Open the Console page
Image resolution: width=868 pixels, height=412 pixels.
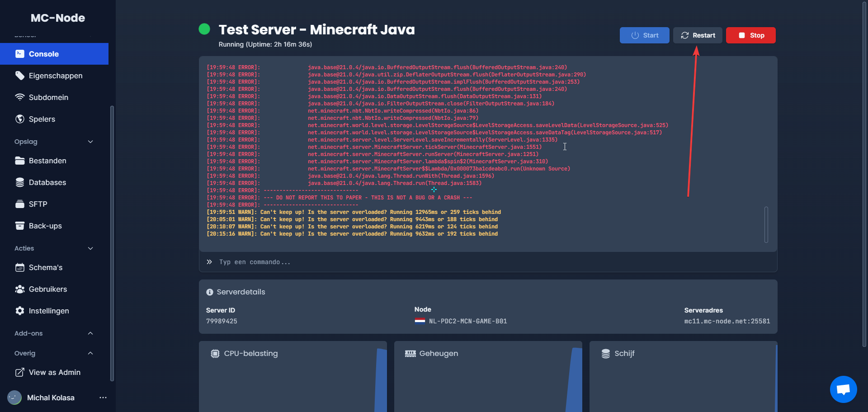coord(54,54)
